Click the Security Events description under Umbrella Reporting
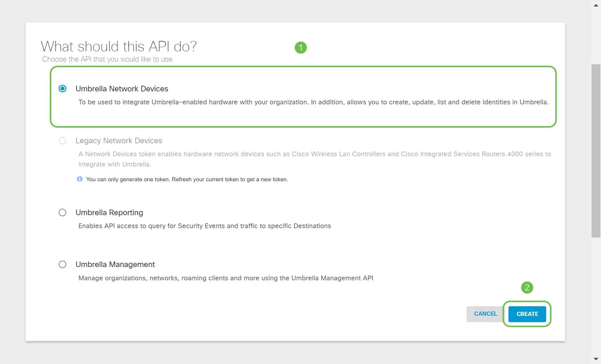 204,226
